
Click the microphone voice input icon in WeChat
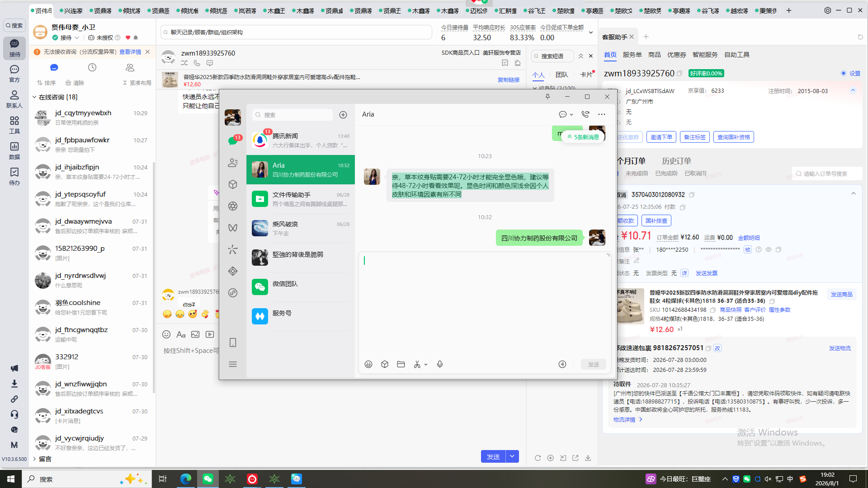pyautogui.click(x=440, y=364)
